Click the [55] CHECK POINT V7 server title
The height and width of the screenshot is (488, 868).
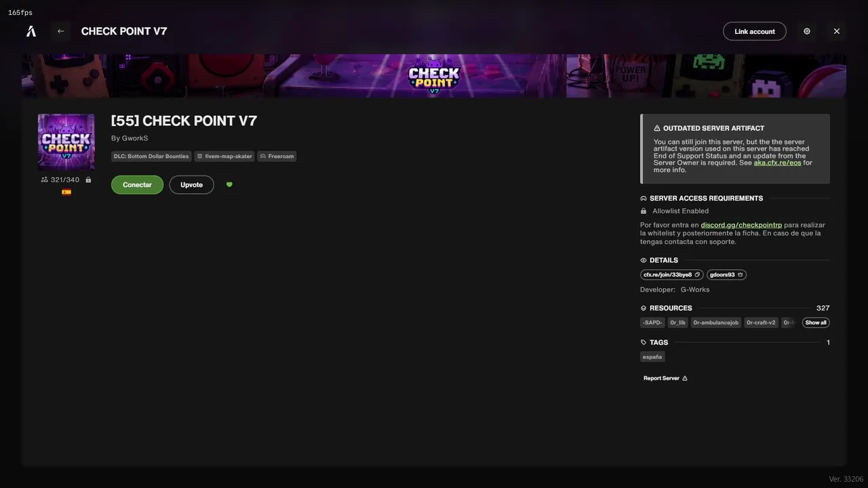(x=184, y=121)
